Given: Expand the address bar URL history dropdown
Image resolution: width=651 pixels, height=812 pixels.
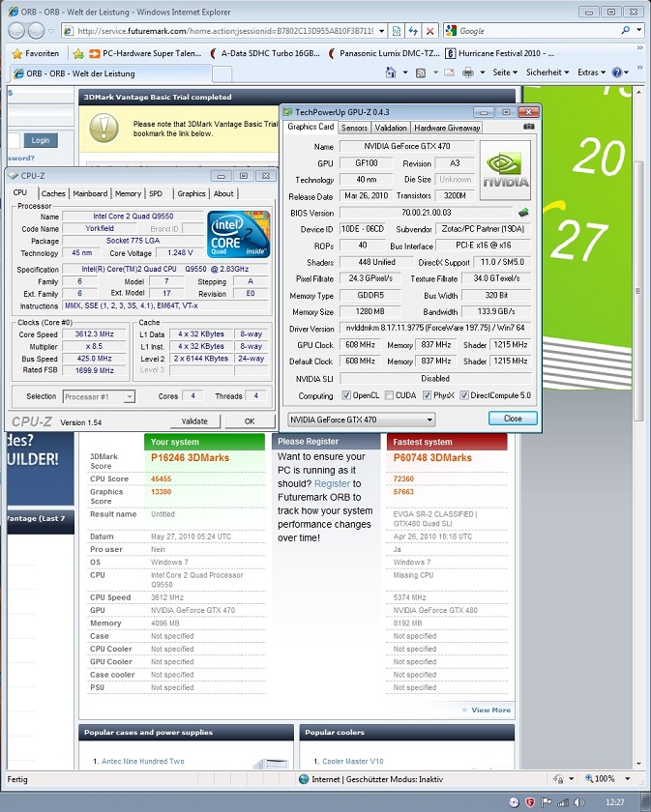Looking at the screenshot, I should (x=381, y=31).
